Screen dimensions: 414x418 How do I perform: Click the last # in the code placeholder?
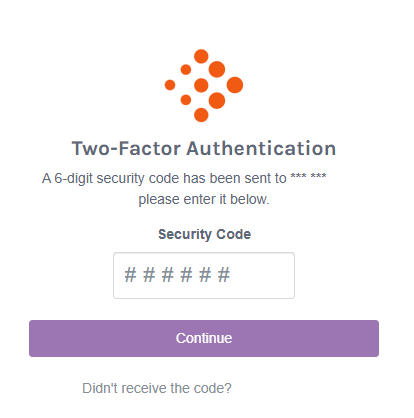pyautogui.click(x=224, y=275)
